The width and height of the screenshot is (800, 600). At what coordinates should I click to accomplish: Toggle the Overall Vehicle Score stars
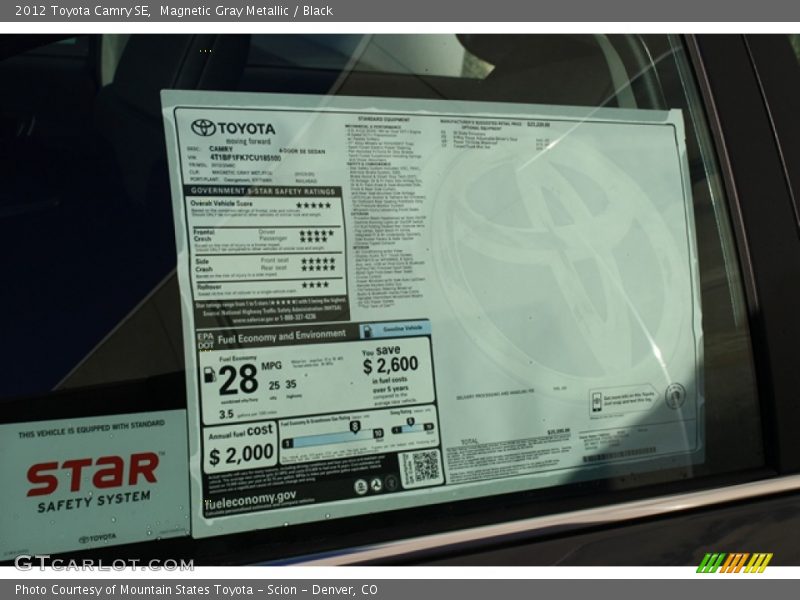314,203
